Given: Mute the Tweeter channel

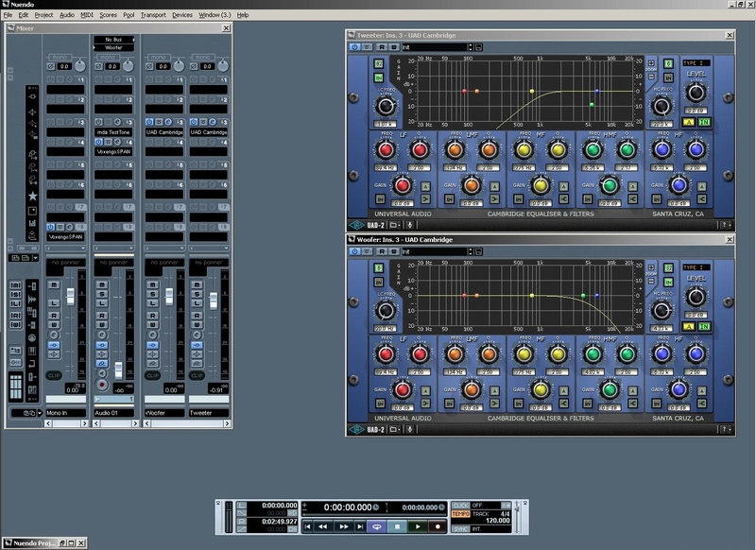Looking at the screenshot, I should pos(197,284).
